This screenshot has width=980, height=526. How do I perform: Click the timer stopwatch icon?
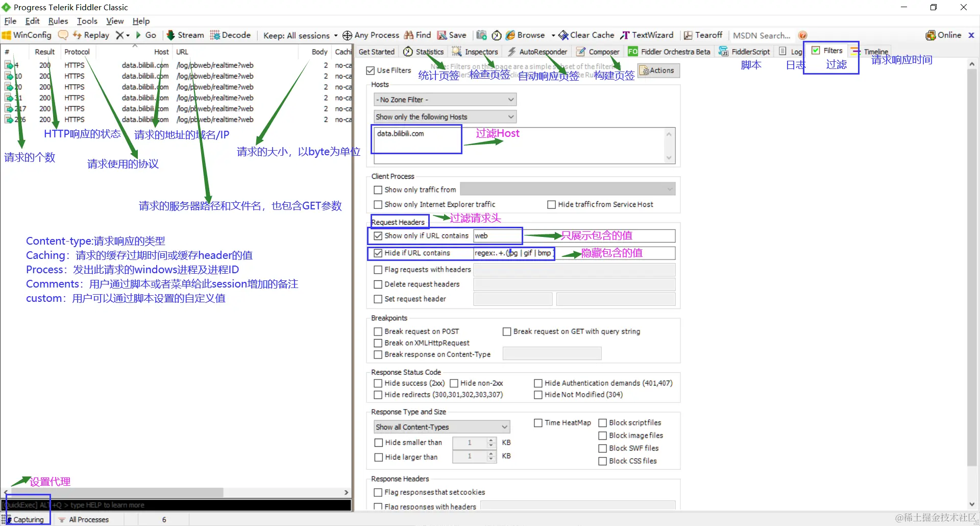pos(497,35)
